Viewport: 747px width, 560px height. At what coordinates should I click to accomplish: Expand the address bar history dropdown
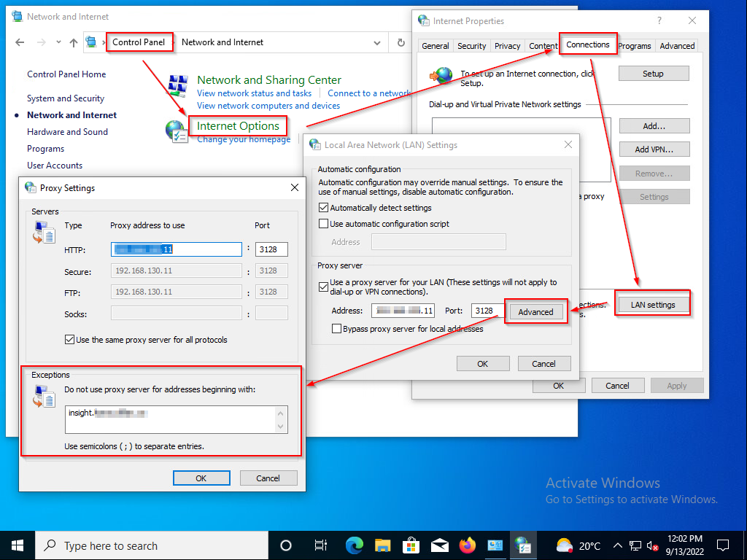pos(377,43)
